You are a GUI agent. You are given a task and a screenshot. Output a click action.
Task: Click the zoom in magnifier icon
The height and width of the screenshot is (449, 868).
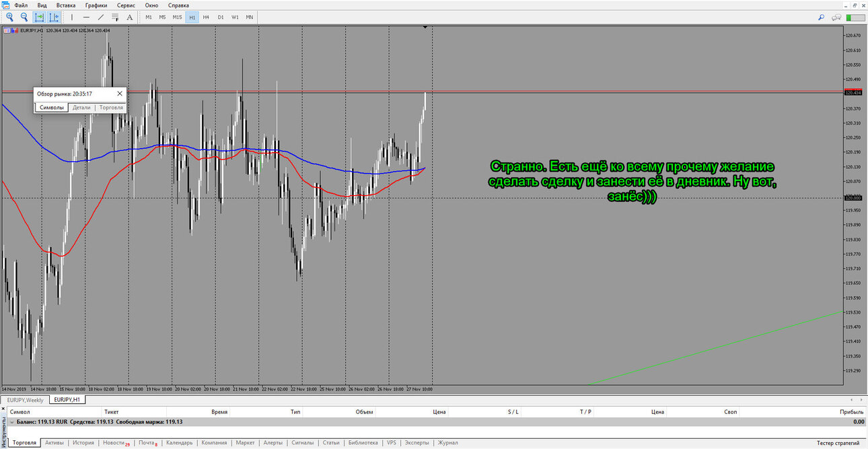point(9,17)
